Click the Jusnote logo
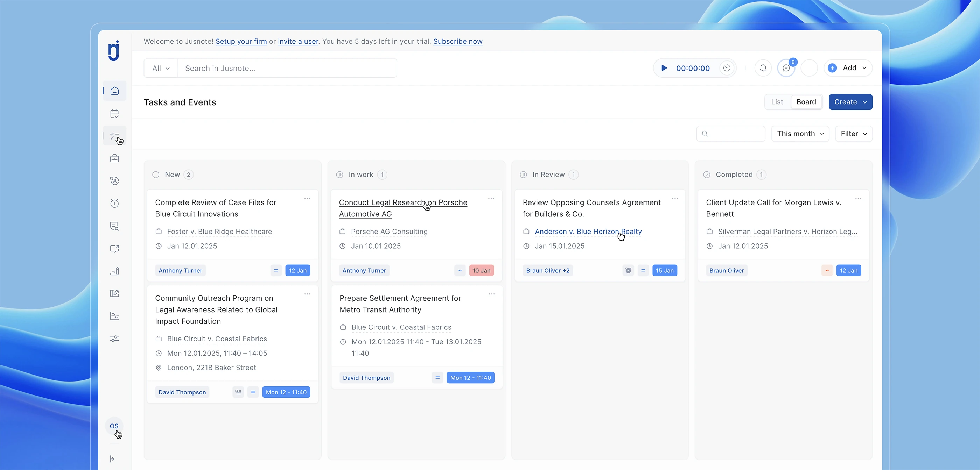 pos(114,51)
